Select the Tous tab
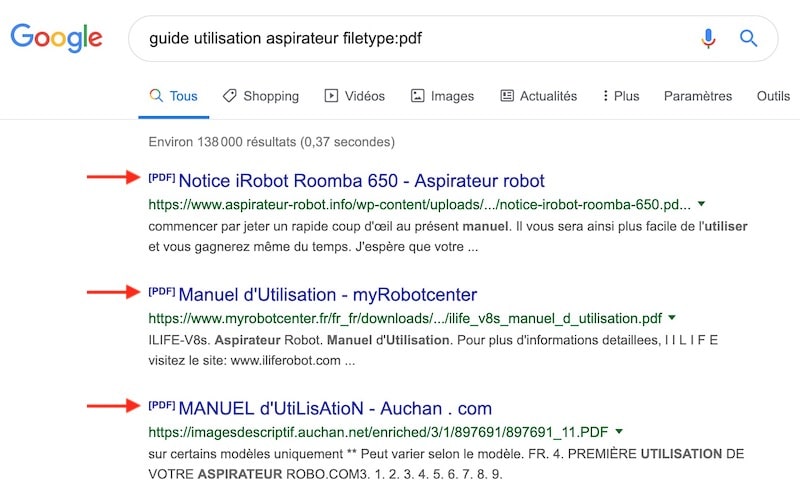Screen dimensions: 800x495 click(x=173, y=96)
